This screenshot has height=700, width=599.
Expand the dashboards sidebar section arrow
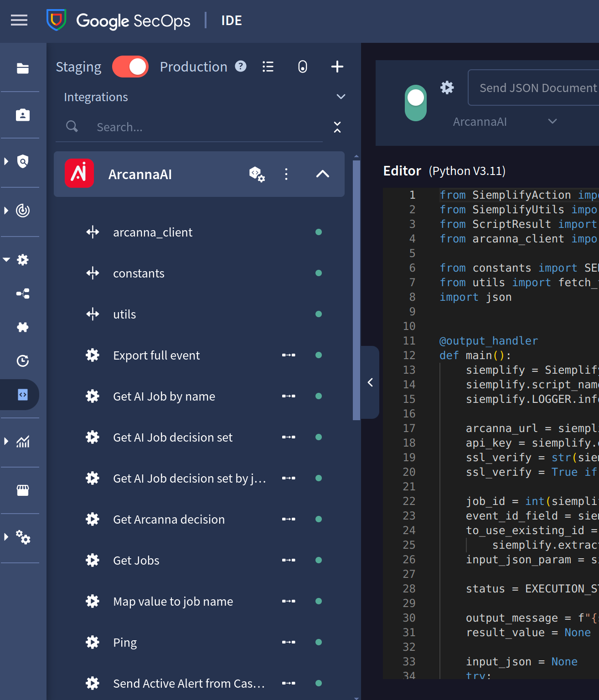tap(6, 441)
